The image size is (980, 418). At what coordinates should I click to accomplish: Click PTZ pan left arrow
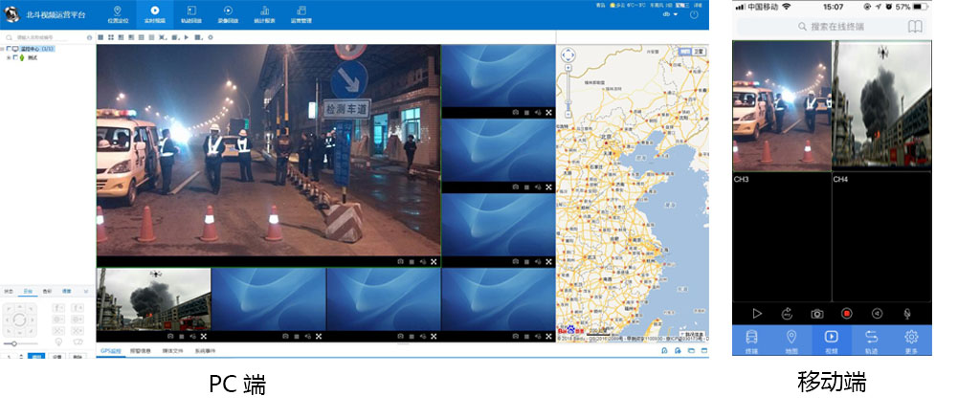coord(7,319)
